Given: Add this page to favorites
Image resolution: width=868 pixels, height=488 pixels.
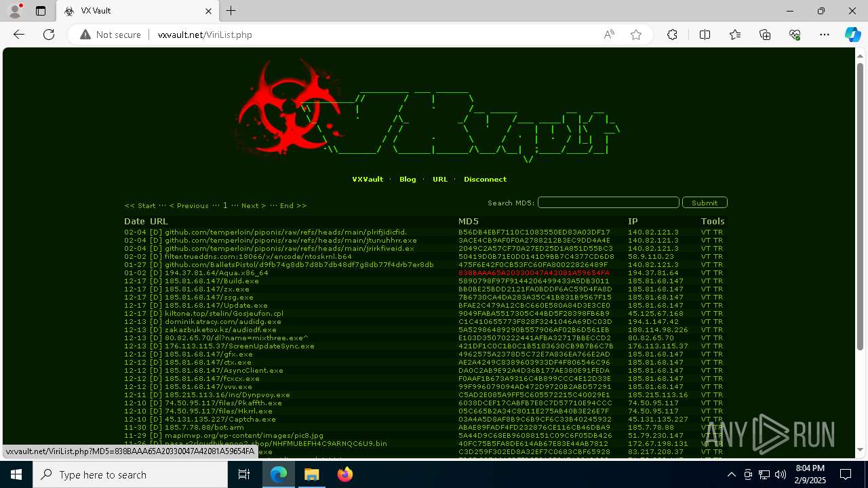Looking at the screenshot, I should coord(636,35).
